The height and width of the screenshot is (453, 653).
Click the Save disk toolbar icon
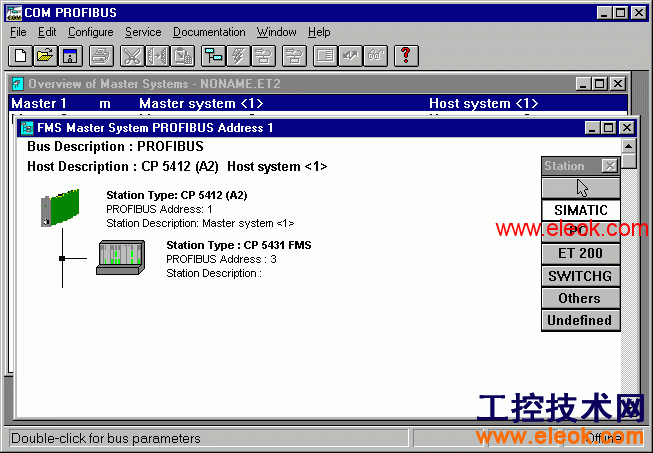70,56
